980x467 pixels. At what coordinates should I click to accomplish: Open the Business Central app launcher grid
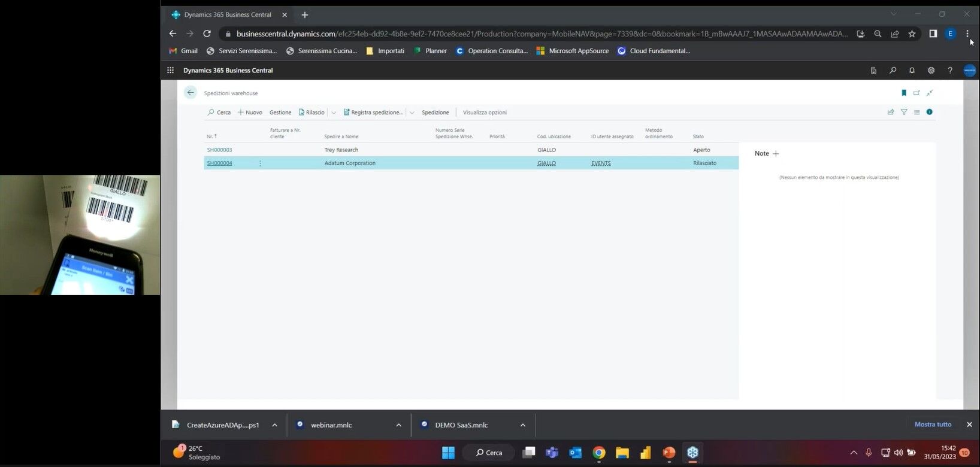click(171, 70)
